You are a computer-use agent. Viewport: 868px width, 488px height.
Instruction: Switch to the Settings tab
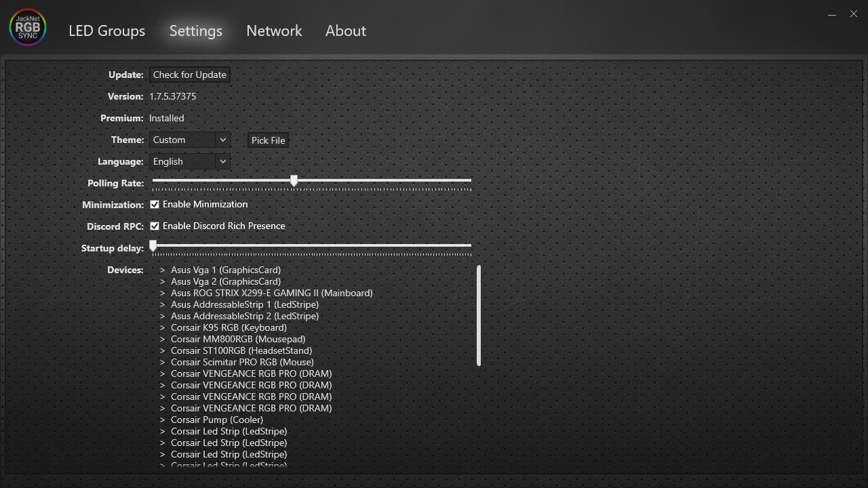[x=196, y=30]
